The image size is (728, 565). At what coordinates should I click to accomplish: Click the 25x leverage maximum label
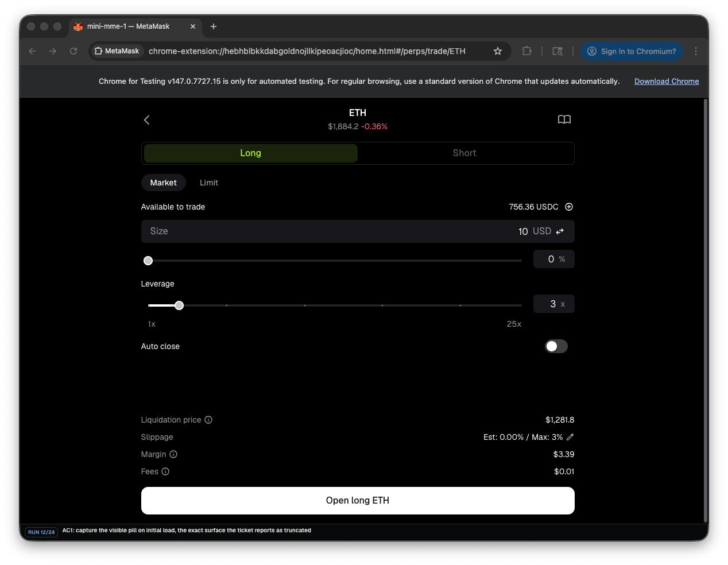click(x=514, y=324)
